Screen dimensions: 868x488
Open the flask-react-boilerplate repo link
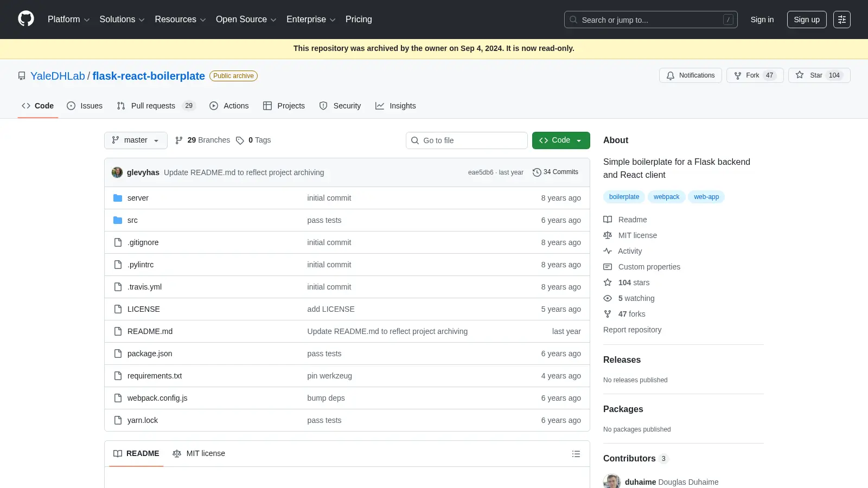pos(149,76)
